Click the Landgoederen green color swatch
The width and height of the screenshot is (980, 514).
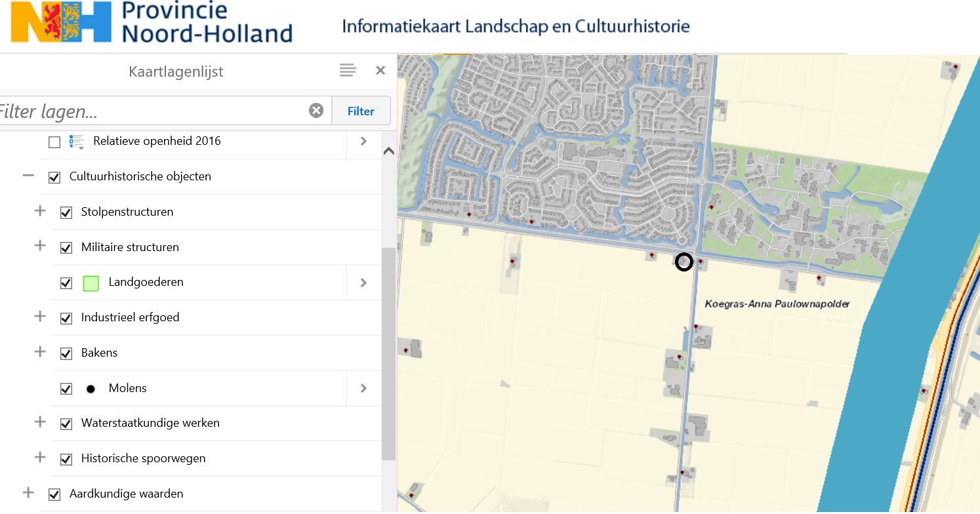pyautogui.click(x=91, y=283)
